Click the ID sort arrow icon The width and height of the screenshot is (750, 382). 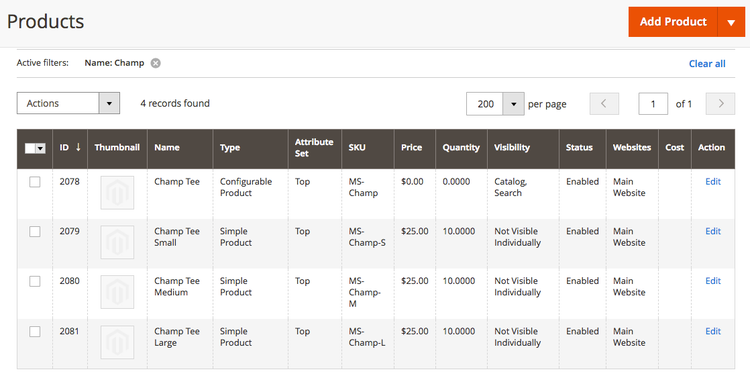pyautogui.click(x=78, y=147)
